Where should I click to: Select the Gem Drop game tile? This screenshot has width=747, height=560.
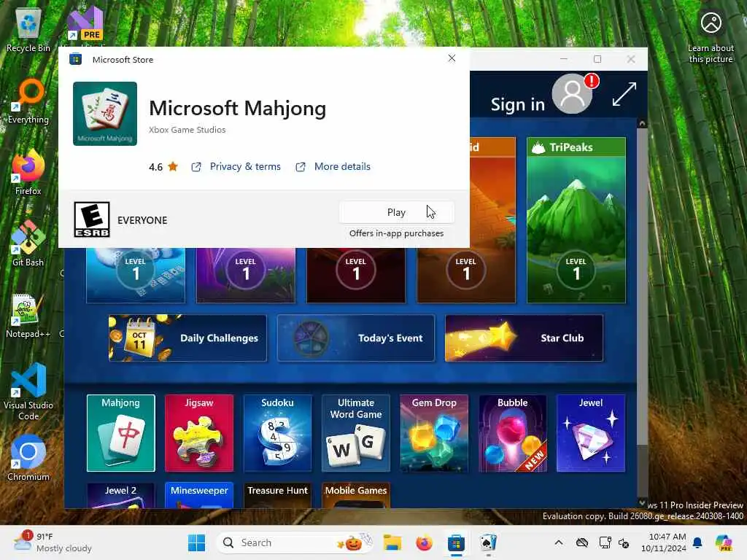click(x=434, y=433)
